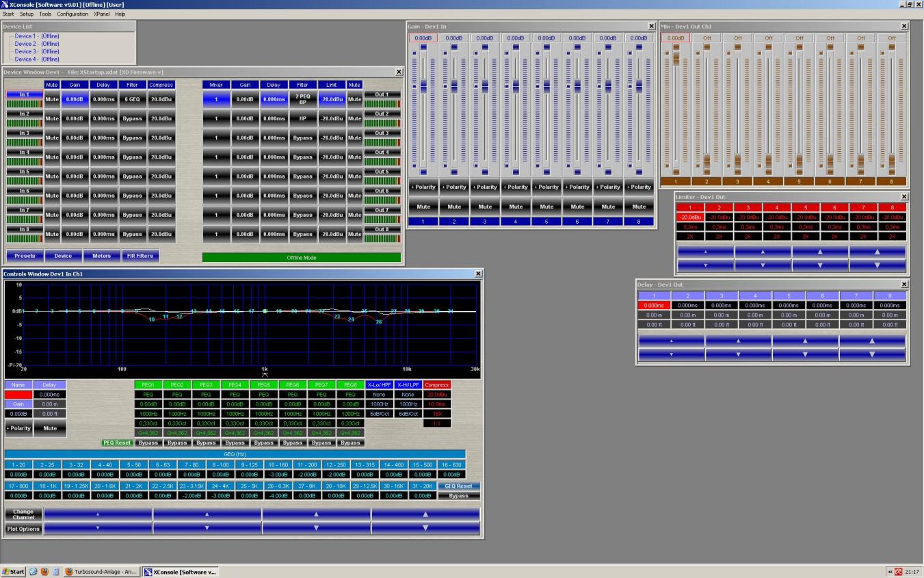Toggle the GEQ Bypass button

[458, 495]
